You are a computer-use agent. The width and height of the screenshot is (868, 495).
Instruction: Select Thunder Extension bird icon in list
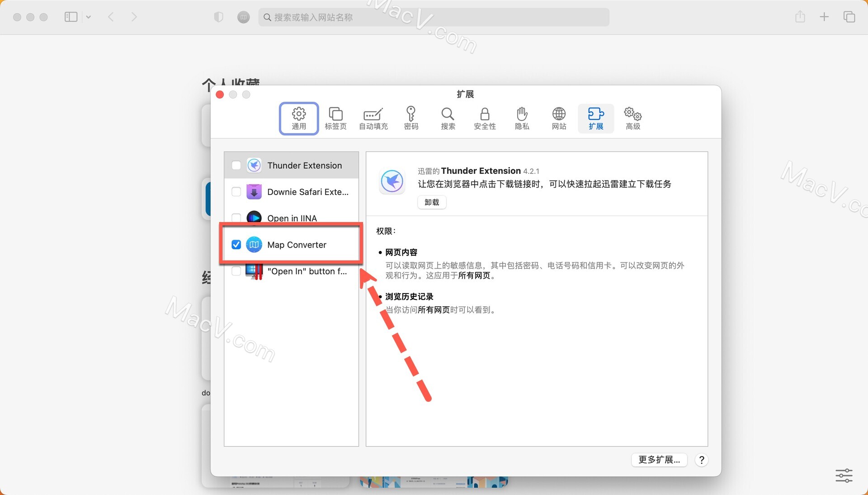tap(254, 165)
